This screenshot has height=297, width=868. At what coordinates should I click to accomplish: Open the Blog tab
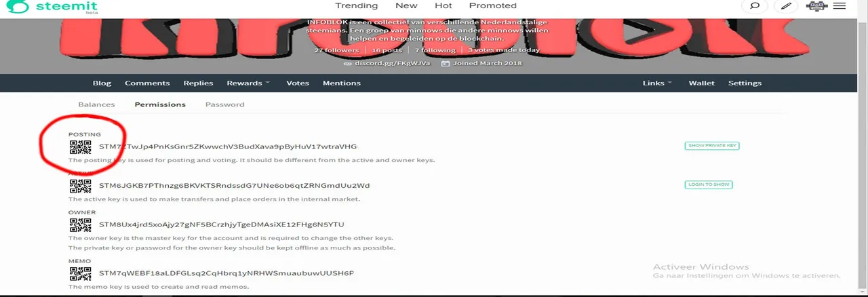coord(102,83)
